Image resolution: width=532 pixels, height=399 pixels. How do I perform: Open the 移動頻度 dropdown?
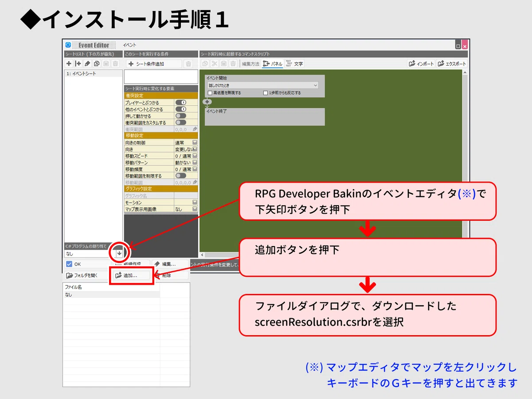tap(195, 169)
